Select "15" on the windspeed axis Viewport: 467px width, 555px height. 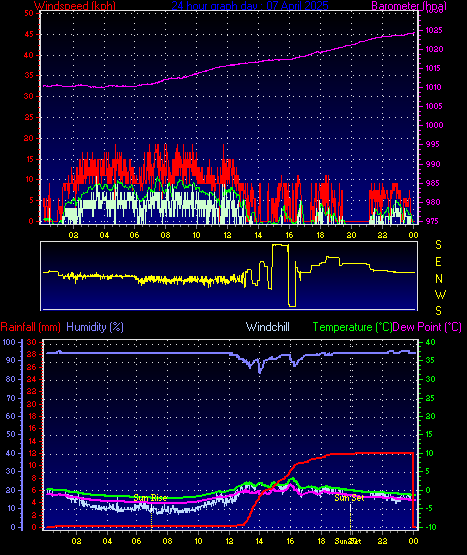coord(29,159)
